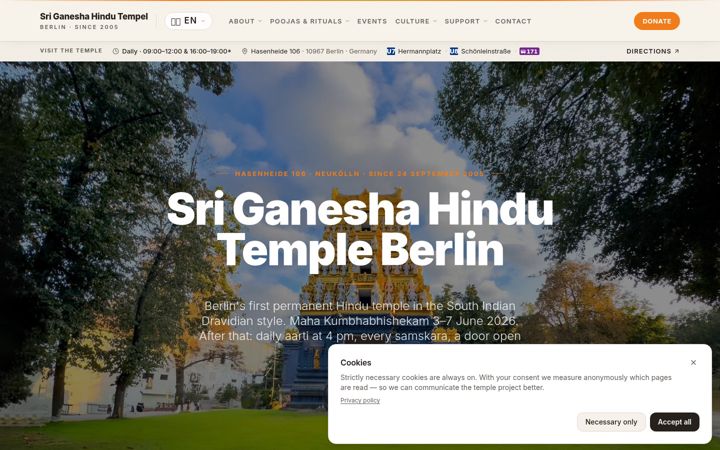Click the '10967 Berlin · Germany' text
The width and height of the screenshot is (720, 450).
pyautogui.click(x=341, y=51)
